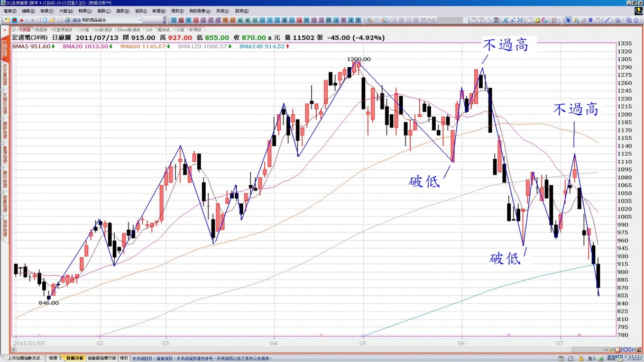This screenshot has height=362, width=644.
Task: Select the arrow pointer cursor tool
Action: pos(569,20)
